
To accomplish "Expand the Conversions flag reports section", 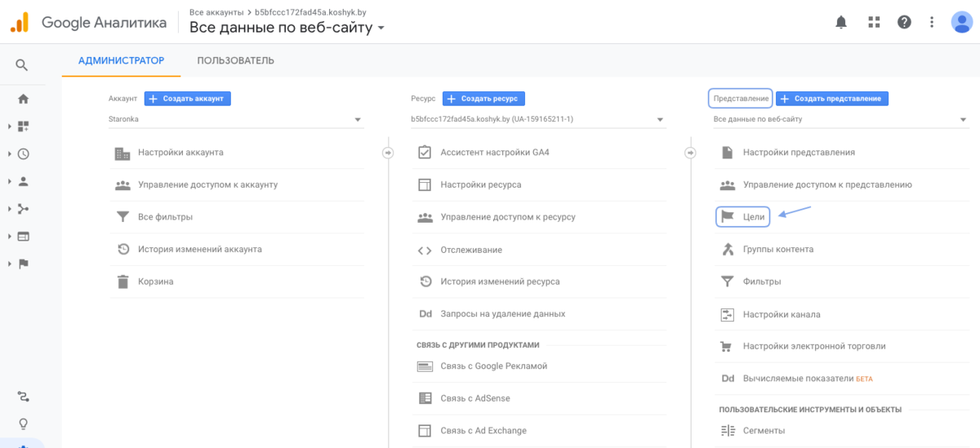I will tap(23, 264).
